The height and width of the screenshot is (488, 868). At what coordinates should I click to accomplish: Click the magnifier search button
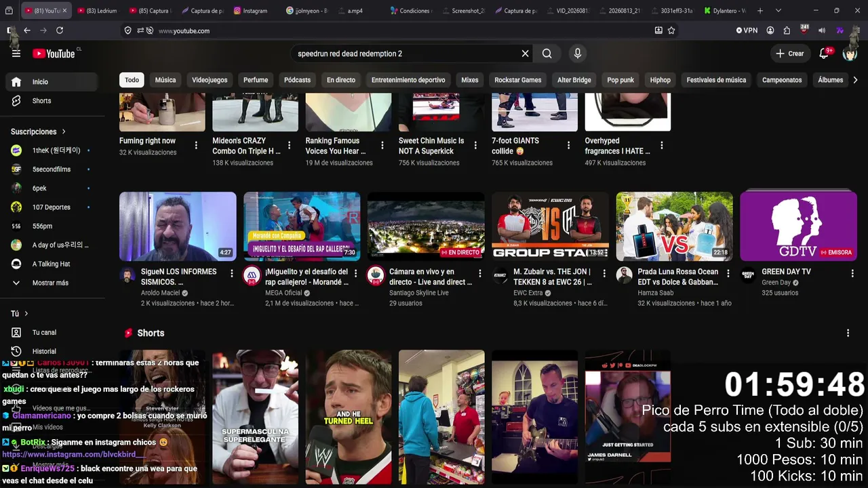(547, 54)
